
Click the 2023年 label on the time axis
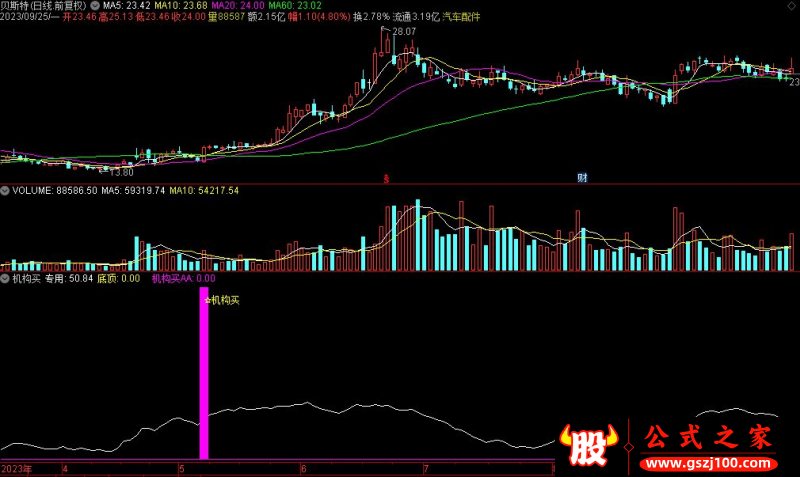(17, 468)
